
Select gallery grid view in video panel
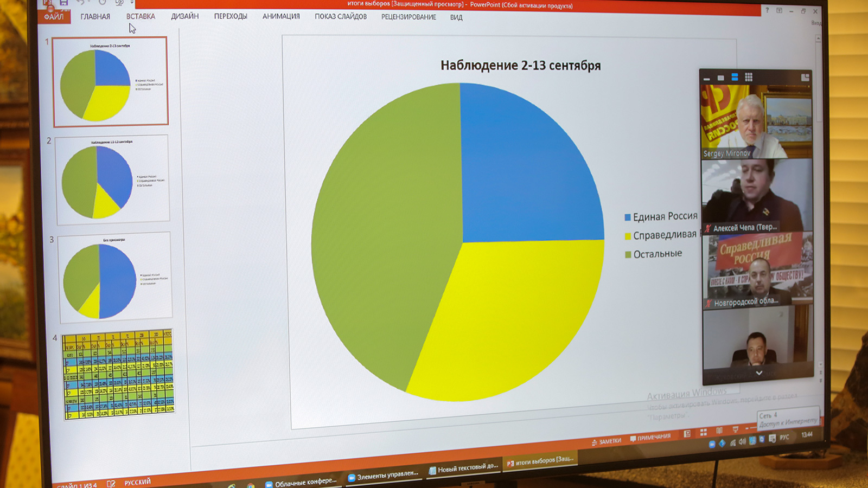[x=749, y=77]
